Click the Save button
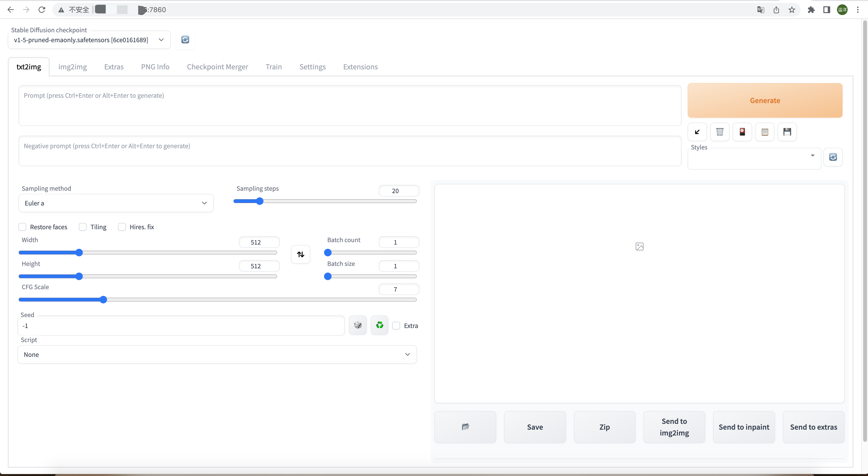The image size is (868, 476). coord(535,427)
